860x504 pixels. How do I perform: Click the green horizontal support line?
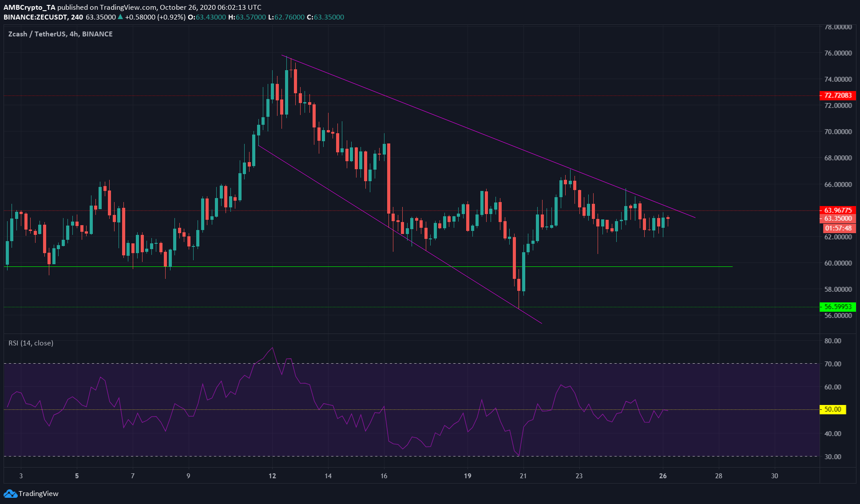pos(369,266)
